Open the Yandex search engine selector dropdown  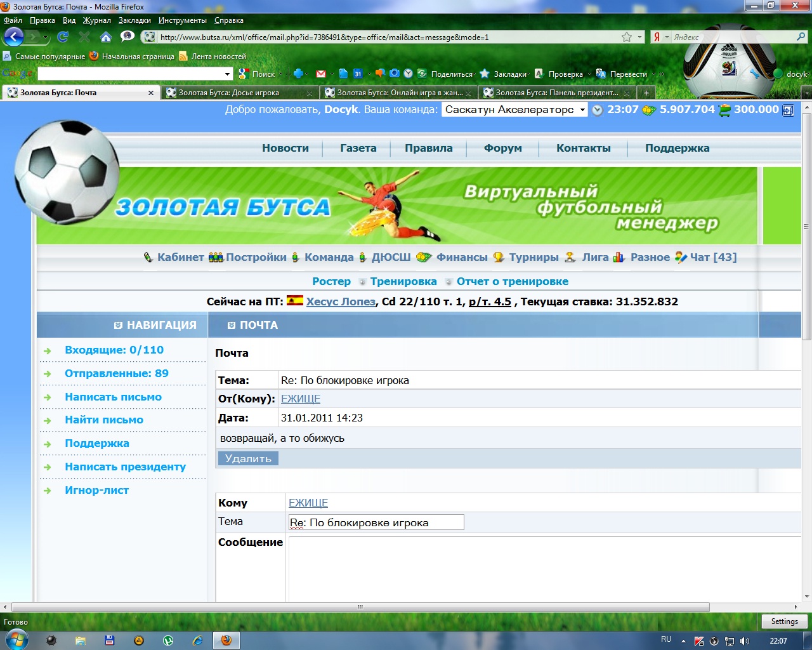(660, 37)
